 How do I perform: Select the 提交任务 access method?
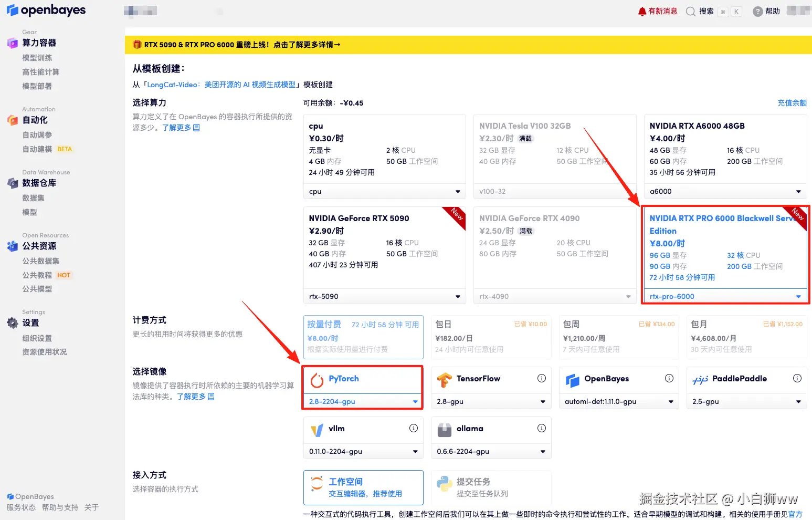coord(491,487)
